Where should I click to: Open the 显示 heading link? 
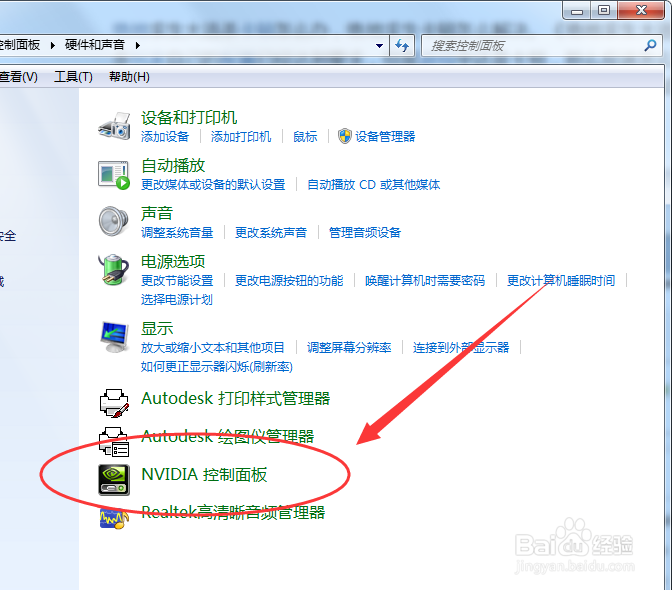coord(157,329)
